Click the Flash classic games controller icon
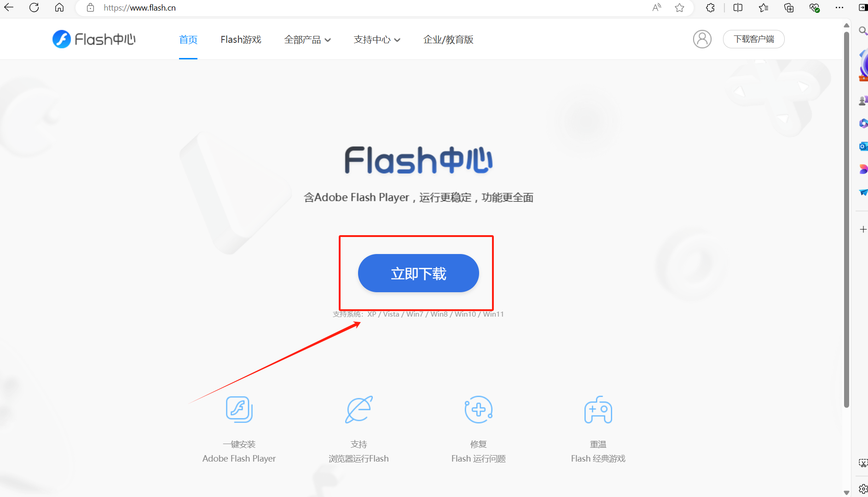Screen dimensions: 868x497 (x=598, y=409)
